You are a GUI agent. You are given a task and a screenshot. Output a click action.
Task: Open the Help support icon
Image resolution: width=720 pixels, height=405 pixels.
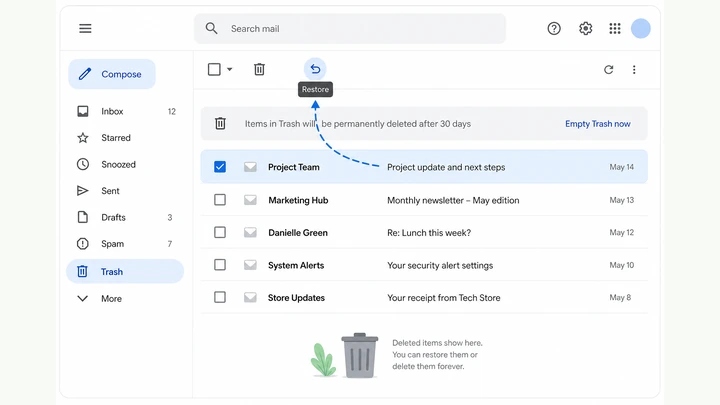(x=554, y=28)
